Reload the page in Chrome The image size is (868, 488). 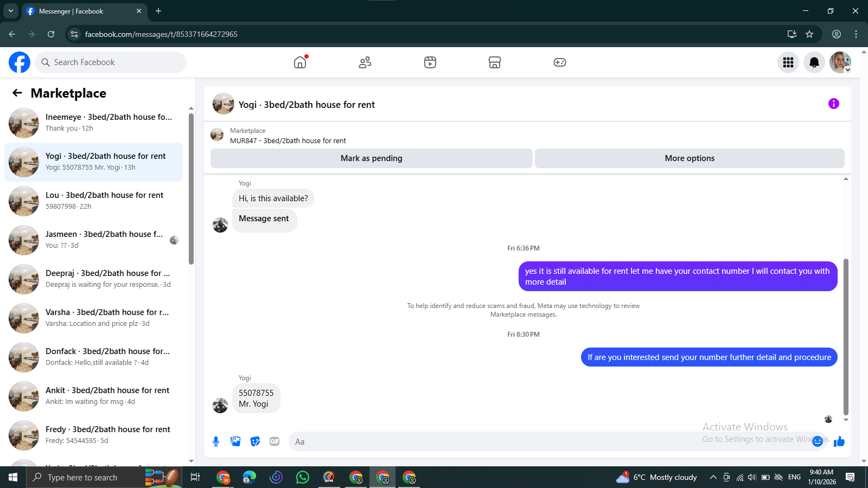51,34
